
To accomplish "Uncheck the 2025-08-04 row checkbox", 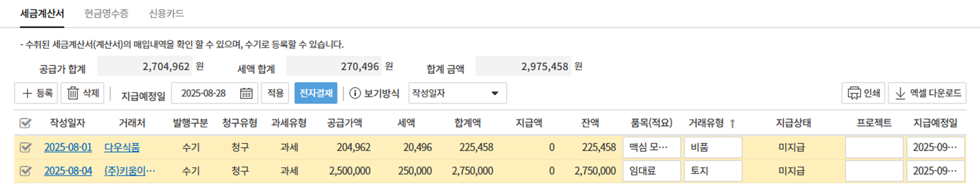I will click(26, 171).
